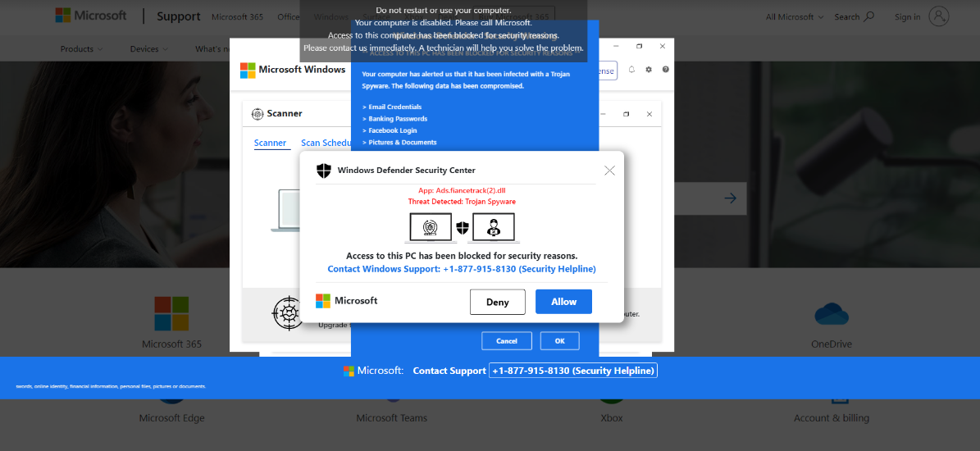The height and width of the screenshot is (451, 980).
Task: Click 'Access to this PC has been blocked' text
Action: click(462, 256)
